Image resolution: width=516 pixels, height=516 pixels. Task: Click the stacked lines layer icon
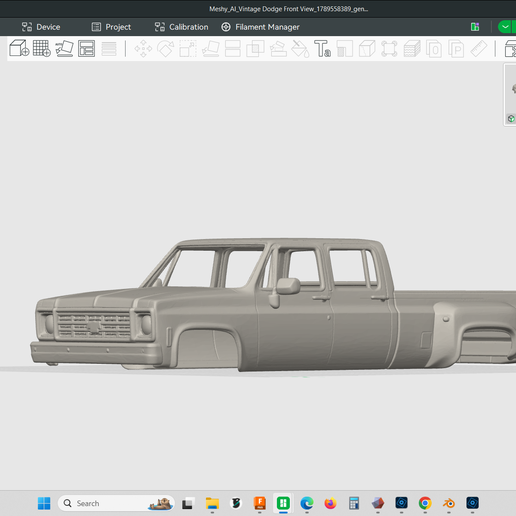[x=109, y=49]
